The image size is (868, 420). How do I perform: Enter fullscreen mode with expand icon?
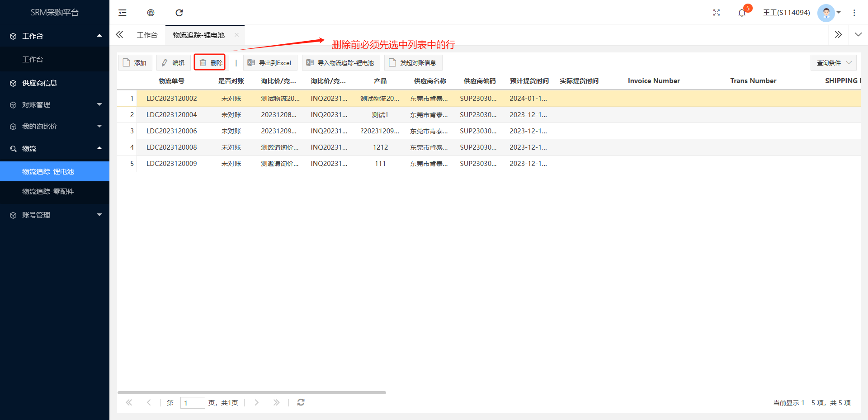717,13
